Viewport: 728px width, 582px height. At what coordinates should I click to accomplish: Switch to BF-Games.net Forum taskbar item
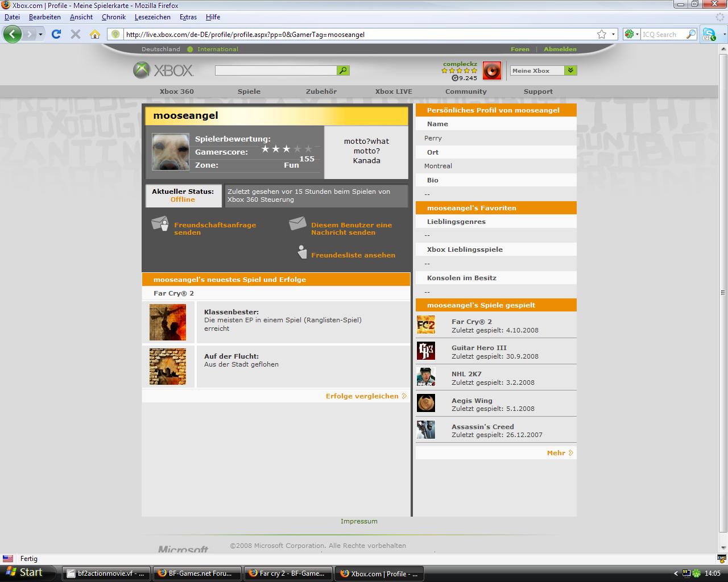pos(197,573)
